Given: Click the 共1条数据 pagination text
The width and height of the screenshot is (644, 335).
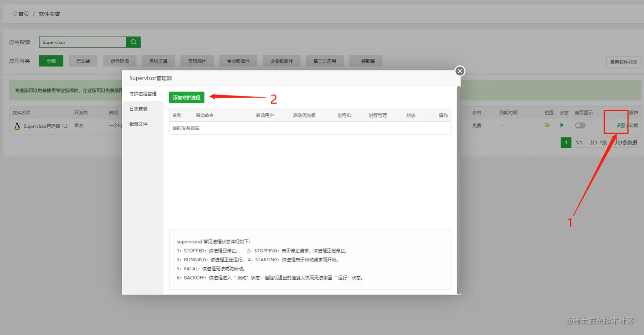Looking at the screenshot, I should click(x=626, y=143).
